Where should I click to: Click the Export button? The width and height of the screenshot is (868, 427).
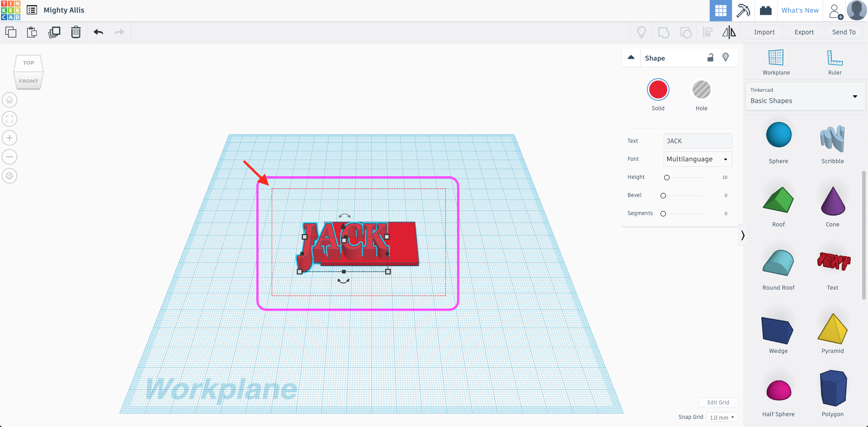tap(804, 32)
